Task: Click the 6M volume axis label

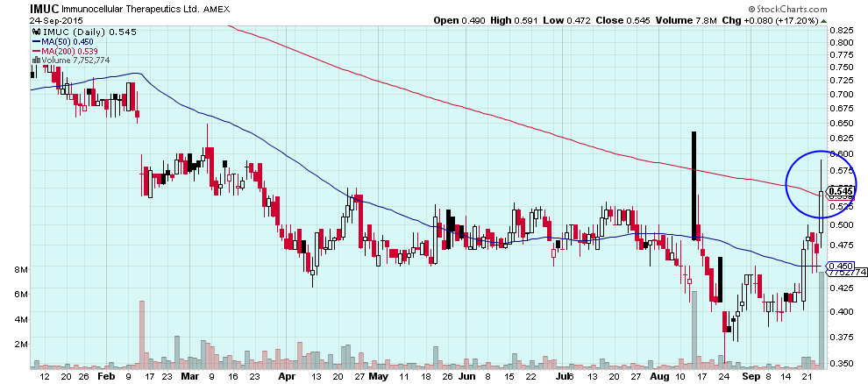Action: pos(21,295)
